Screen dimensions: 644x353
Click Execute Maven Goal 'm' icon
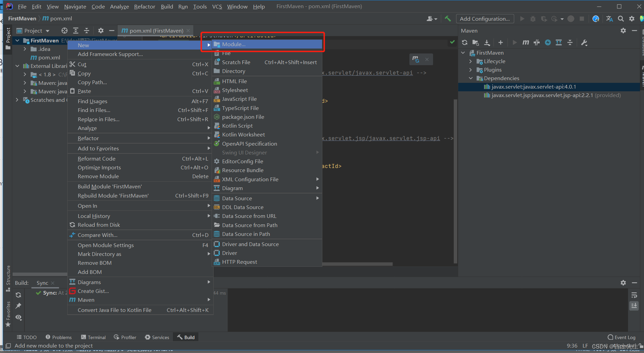[x=525, y=42]
